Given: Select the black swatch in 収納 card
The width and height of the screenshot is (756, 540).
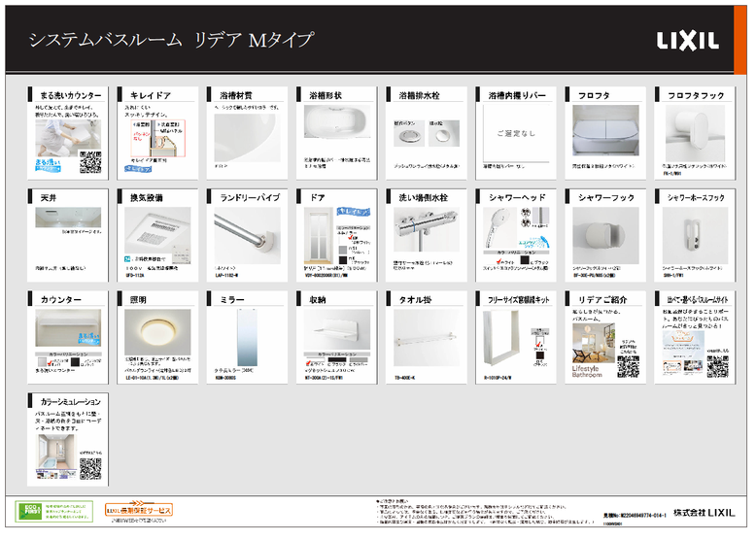Looking at the screenshot, I should [x=337, y=359].
